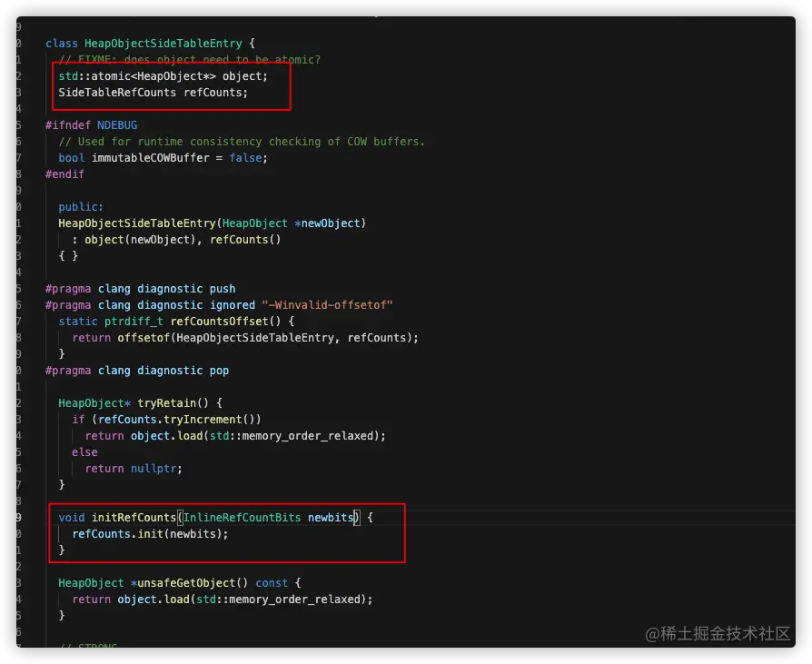The image size is (812, 664).
Task: Click 'bool immutableCOWBuffer = false;' line
Action: tap(163, 158)
